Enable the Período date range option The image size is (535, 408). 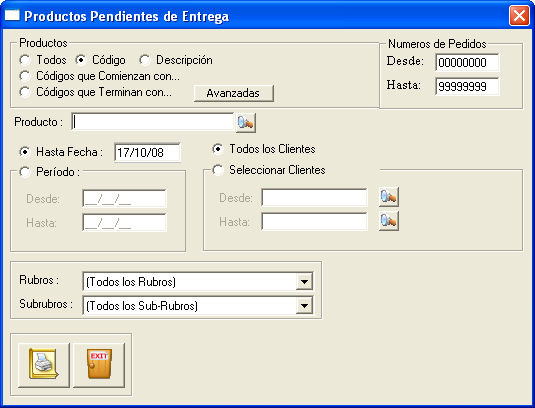(x=25, y=172)
